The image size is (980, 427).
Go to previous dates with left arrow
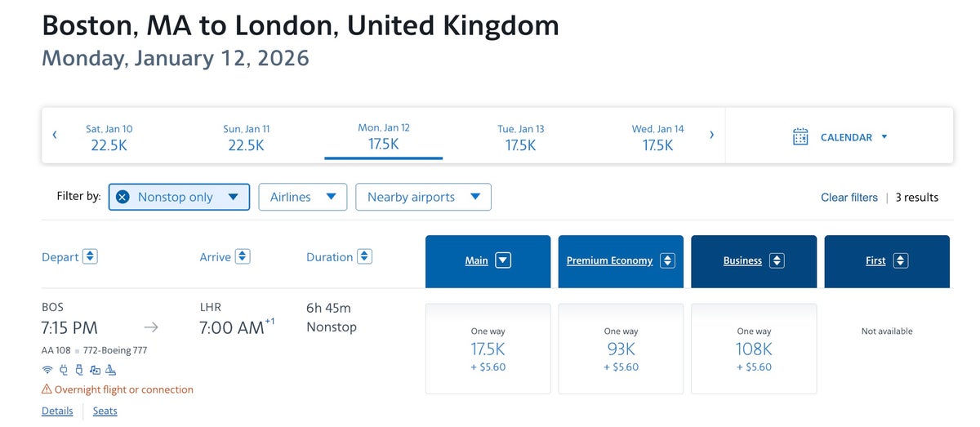coord(55,135)
